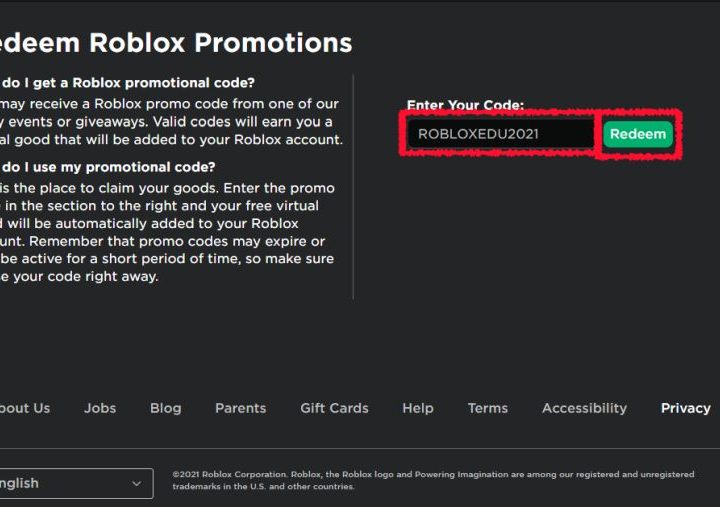Image resolution: width=720 pixels, height=507 pixels.
Task: Click the Roblox Corporation copyright text
Action: [x=432, y=480]
